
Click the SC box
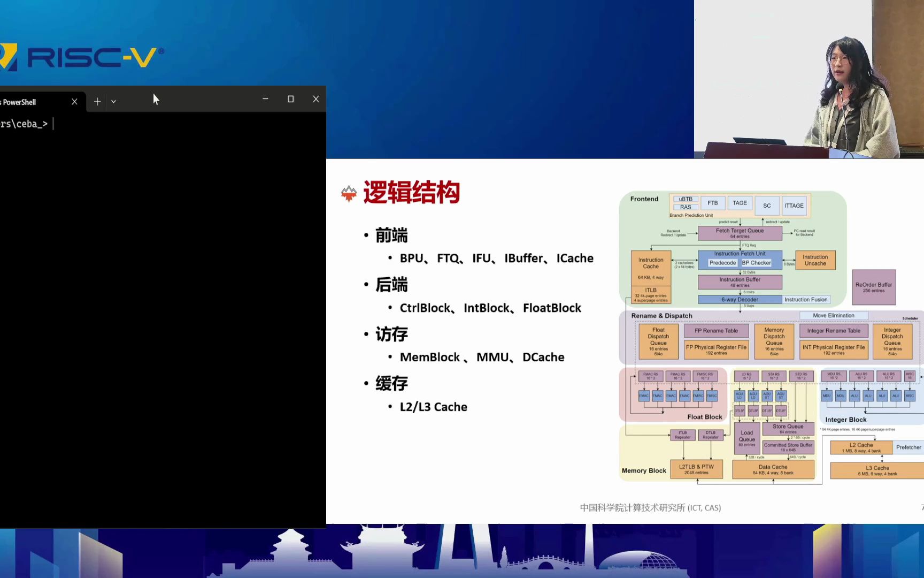point(767,206)
